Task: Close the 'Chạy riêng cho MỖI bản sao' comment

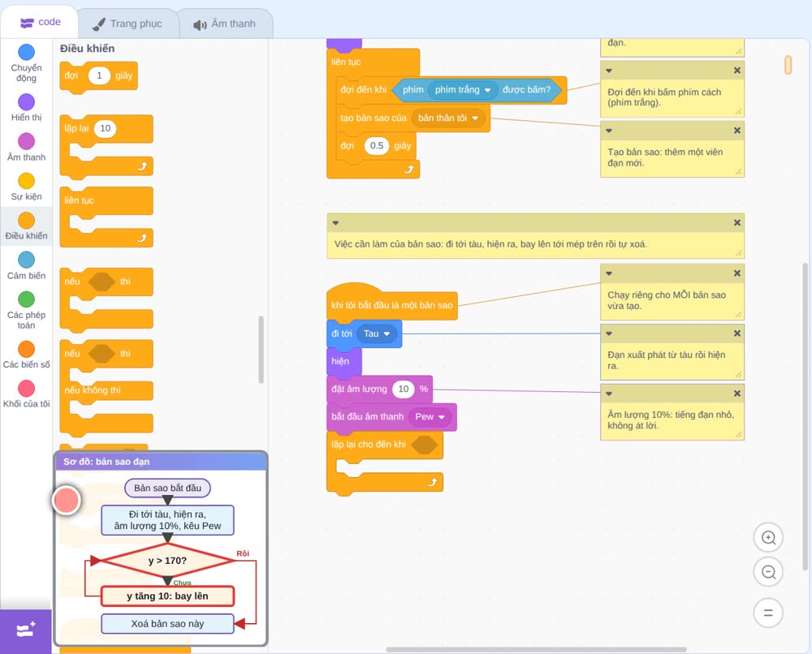Action: coord(737,273)
